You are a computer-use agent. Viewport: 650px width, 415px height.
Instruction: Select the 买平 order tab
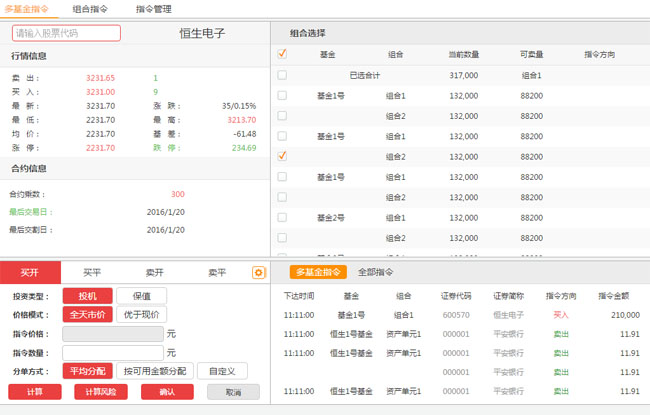tap(92, 272)
